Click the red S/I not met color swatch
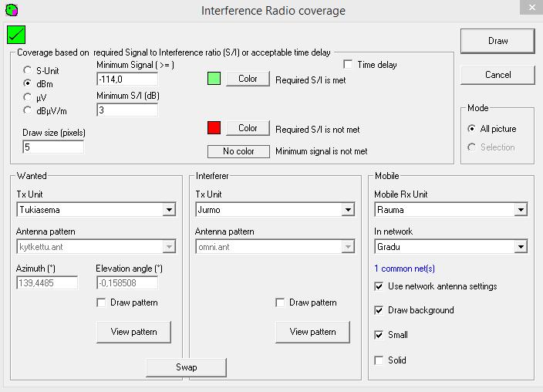Viewport: 543px width, 392px height. [x=214, y=127]
